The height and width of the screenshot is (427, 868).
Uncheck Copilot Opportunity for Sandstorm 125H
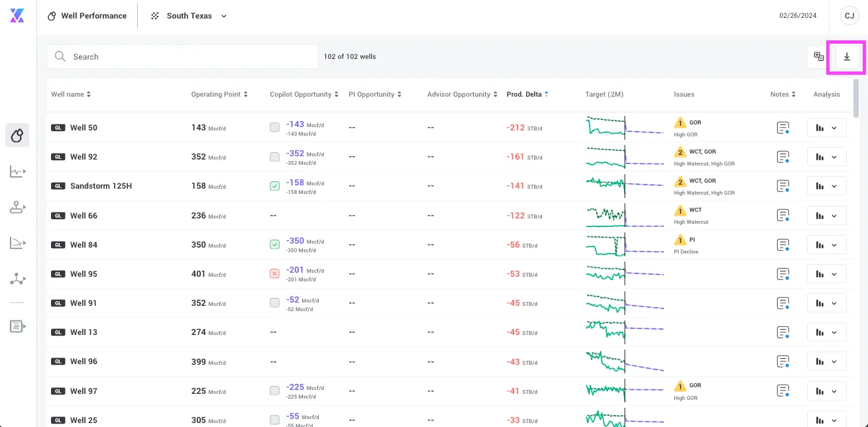tap(274, 186)
